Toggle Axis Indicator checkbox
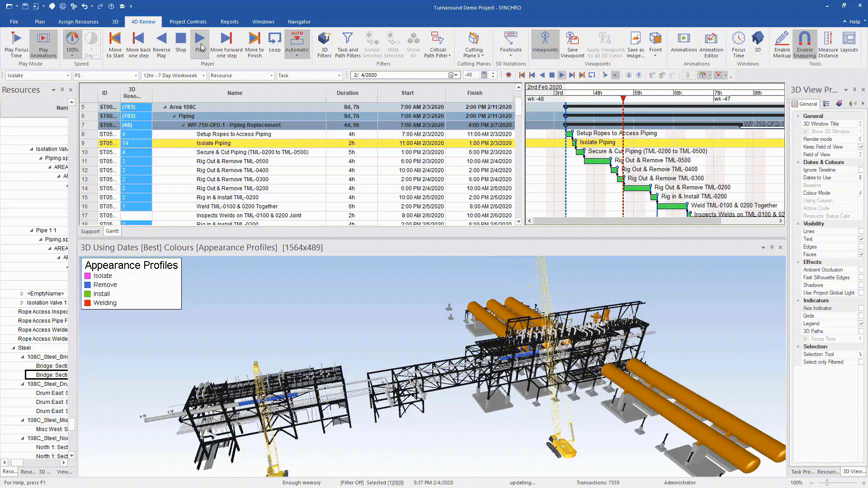 pos(861,308)
